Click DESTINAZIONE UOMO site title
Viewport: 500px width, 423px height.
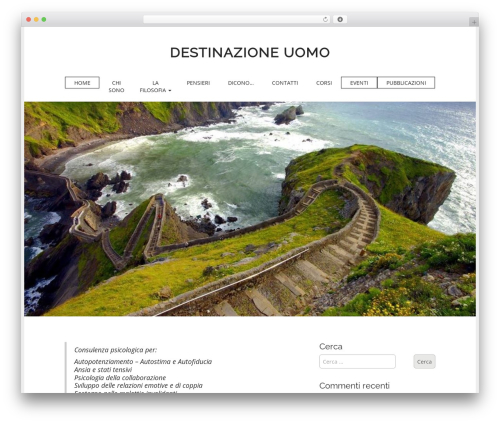250,52
